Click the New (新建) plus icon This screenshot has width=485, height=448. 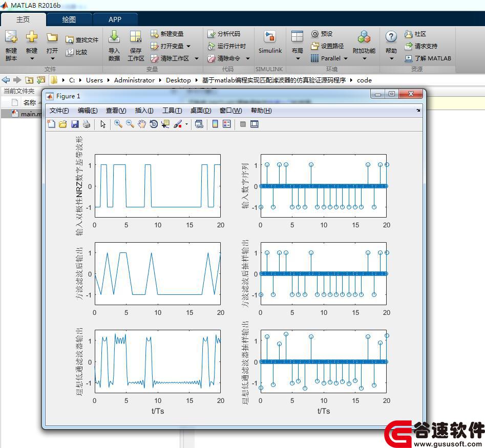click(32, 37)
